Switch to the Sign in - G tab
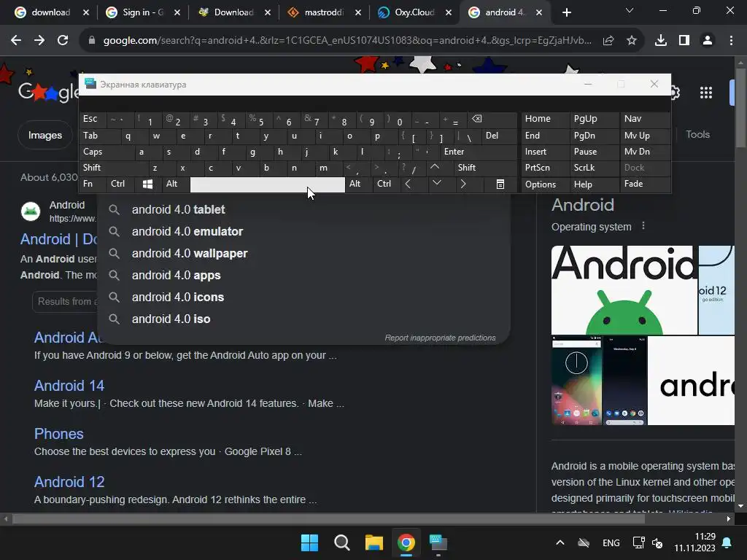 [142, 12]
